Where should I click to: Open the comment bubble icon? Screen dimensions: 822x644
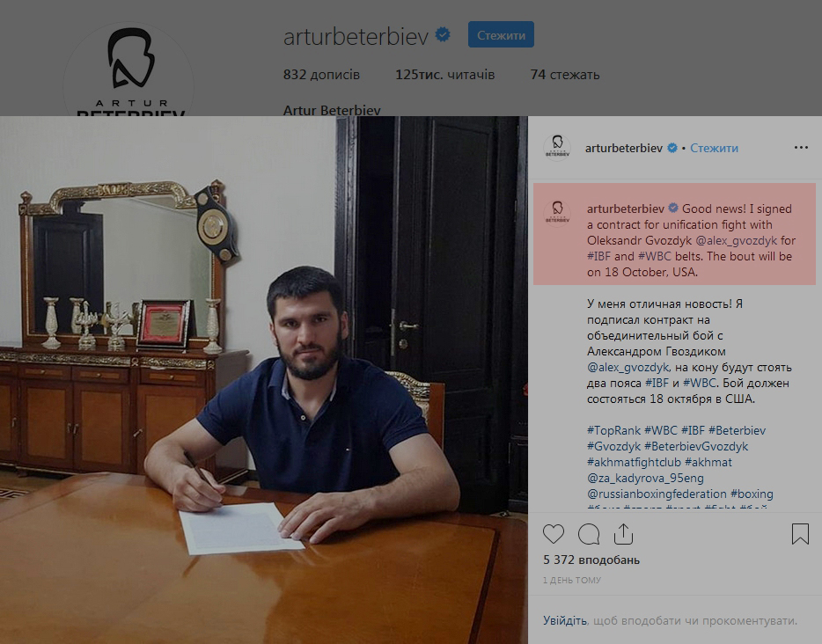point(589,534)
